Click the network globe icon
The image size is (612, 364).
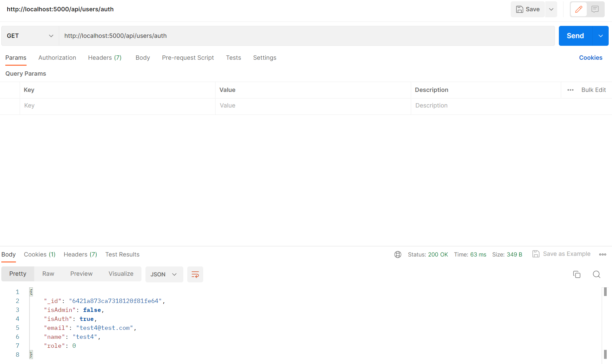tap(398, 255)
